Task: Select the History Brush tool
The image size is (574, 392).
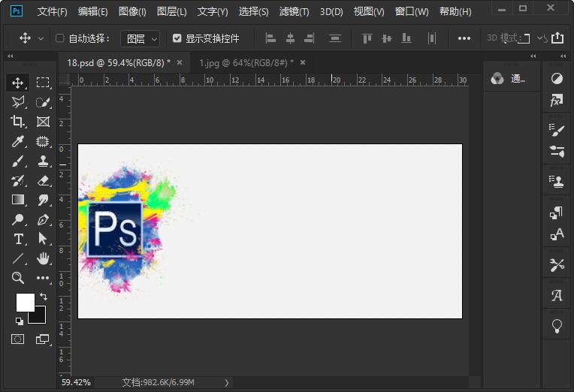Action: click(17, 180)
